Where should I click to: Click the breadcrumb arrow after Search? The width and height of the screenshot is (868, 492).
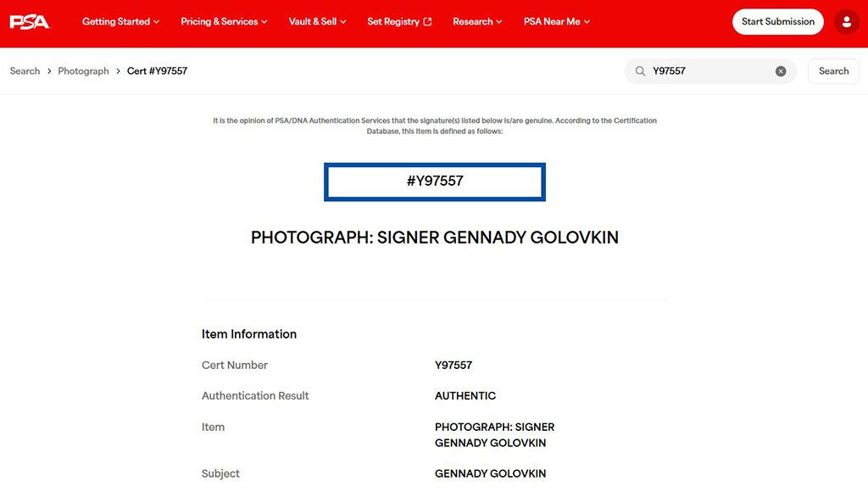pyautogui.click(x=49, y=71)
